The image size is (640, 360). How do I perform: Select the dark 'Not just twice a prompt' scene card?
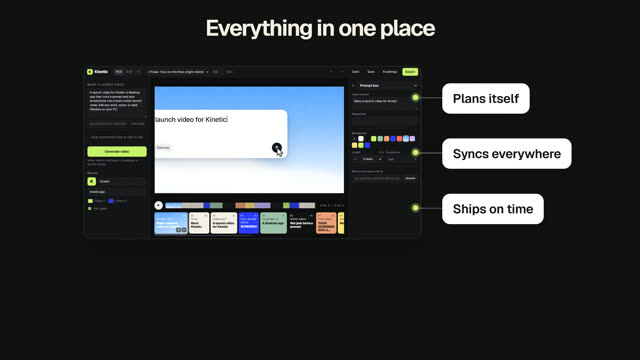[x=301, y=223]
